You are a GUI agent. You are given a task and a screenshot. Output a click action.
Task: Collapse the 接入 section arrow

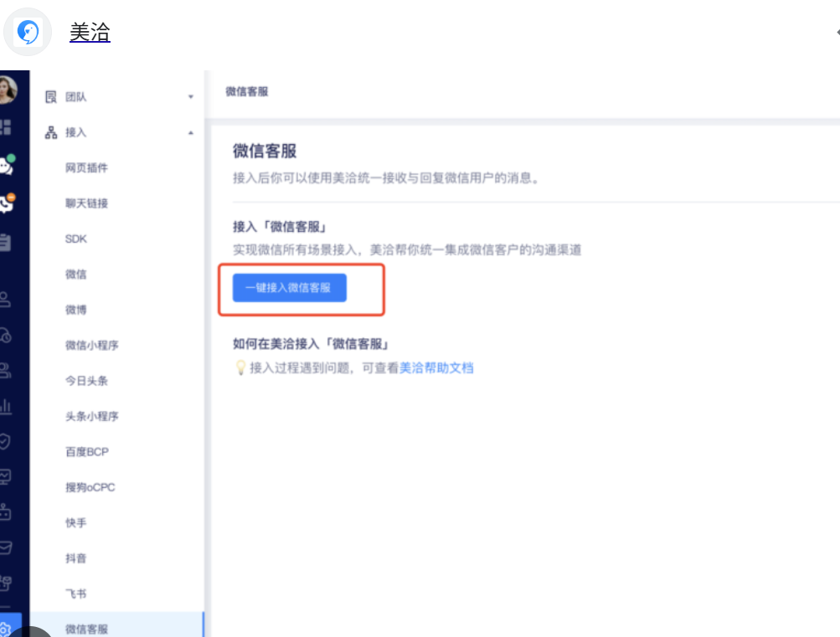click(x=191, y=133)
